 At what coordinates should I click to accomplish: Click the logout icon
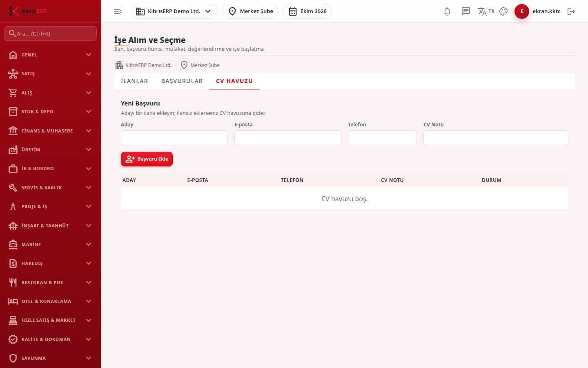point(571,11)
